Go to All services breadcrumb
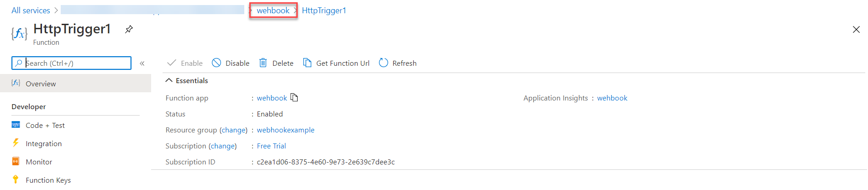This screenshot has height=190, width=868. (x=31, y=10)
